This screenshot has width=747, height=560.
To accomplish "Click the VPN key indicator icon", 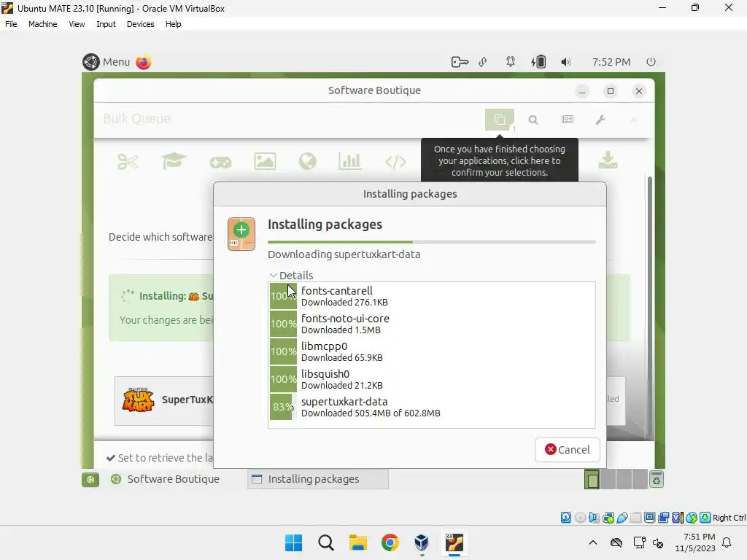I will point(460,62).
